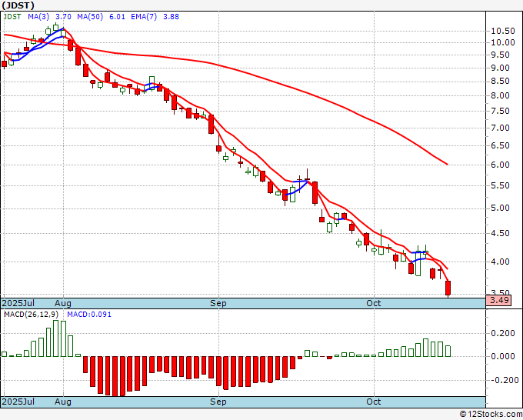Select the JDST legend label
The height and width of the screenshot is (420, 523).
[12, 17]
